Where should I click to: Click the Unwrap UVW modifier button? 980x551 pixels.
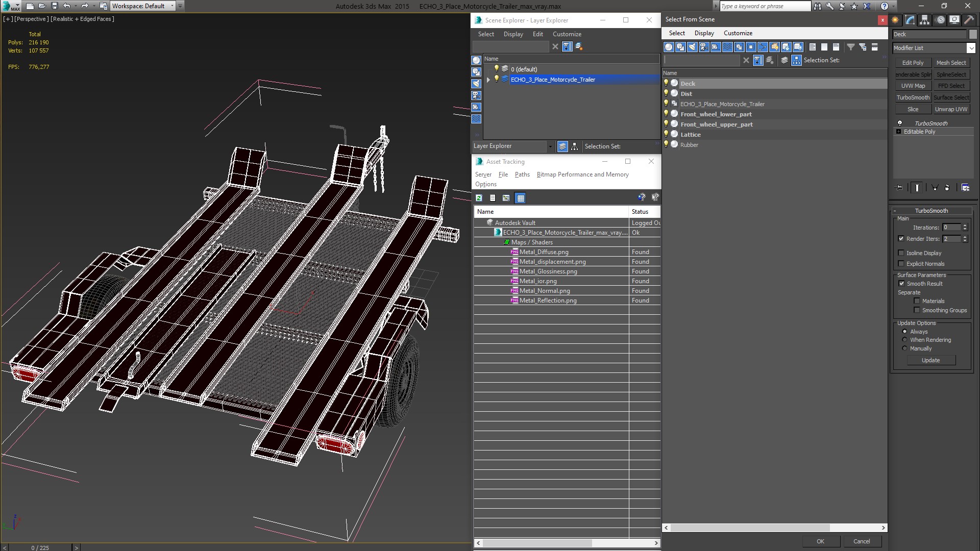point(951,109)
